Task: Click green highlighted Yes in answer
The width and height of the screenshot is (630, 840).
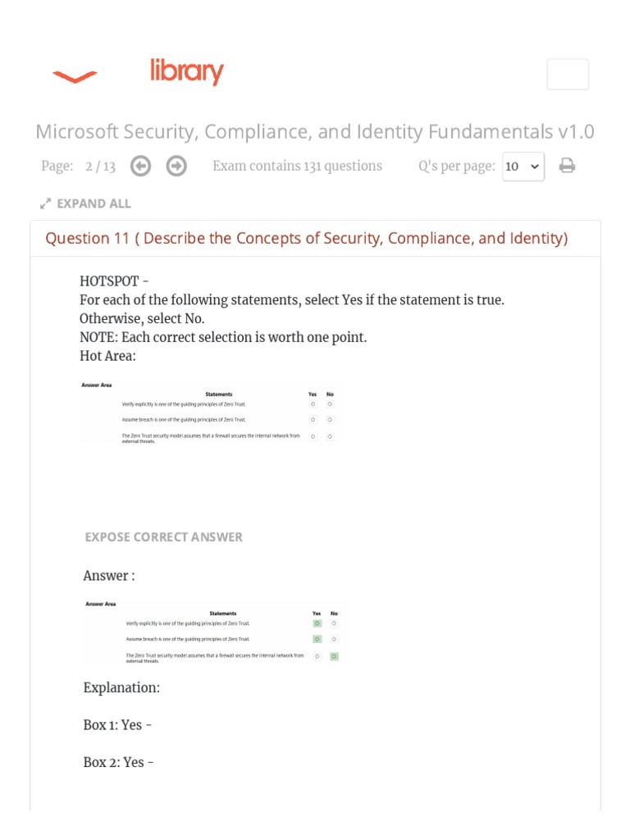Action: [x=317, y=623]
